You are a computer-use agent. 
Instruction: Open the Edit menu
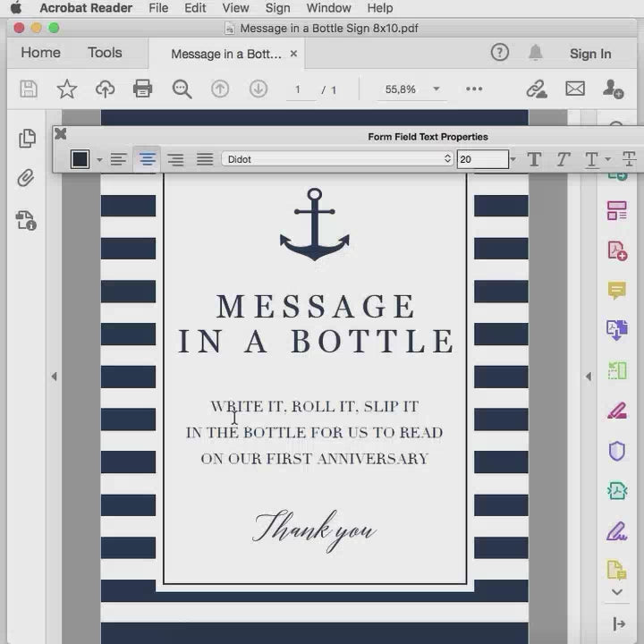click(x=195, y=8)
